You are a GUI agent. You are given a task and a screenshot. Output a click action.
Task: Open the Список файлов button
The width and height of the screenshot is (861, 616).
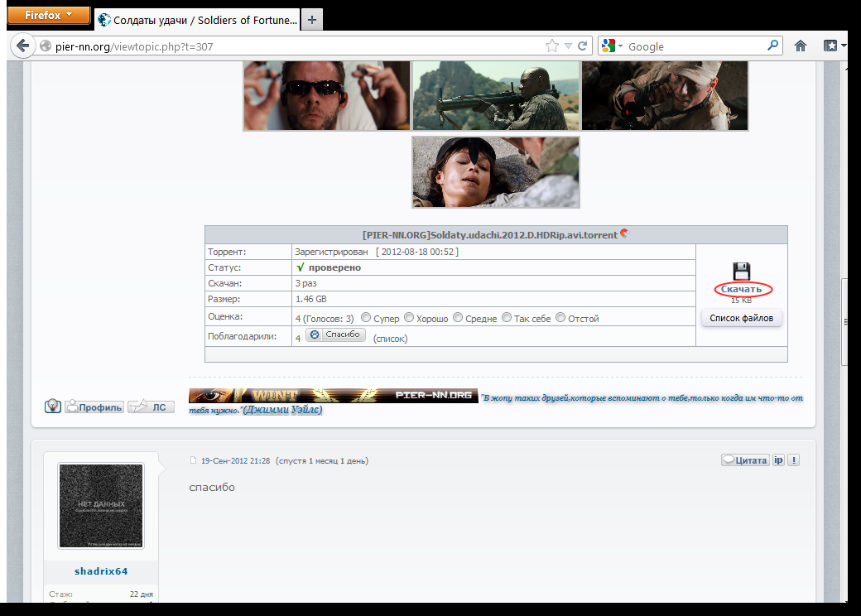(741, 318)
